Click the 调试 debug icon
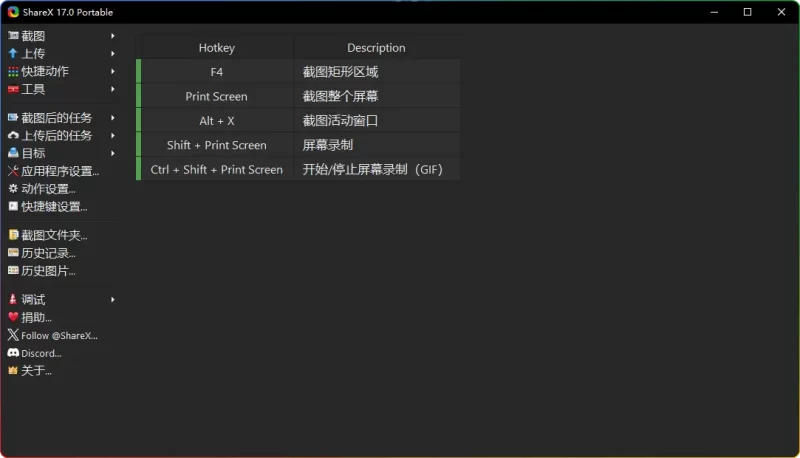Screen dimensions: 800x458 (x=13, y=299)
